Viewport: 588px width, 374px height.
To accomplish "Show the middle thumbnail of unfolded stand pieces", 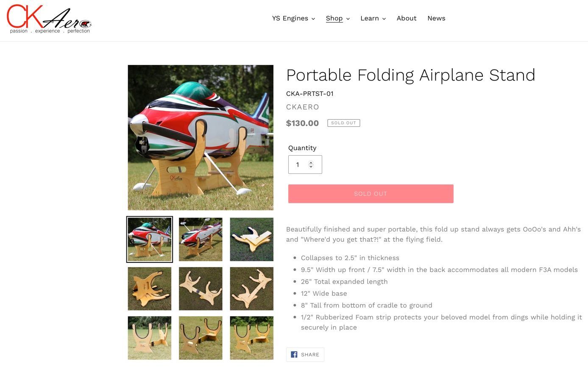I will (201, 289).
